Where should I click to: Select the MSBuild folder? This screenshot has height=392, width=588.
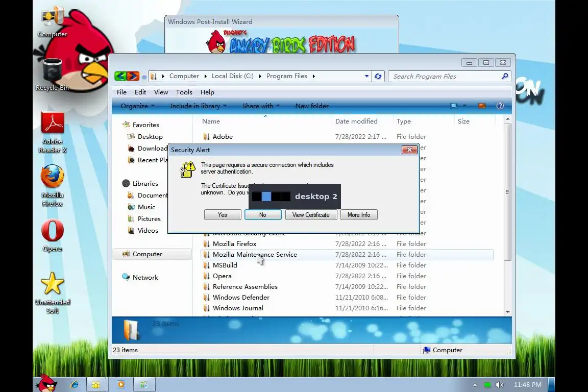point(225,265)
